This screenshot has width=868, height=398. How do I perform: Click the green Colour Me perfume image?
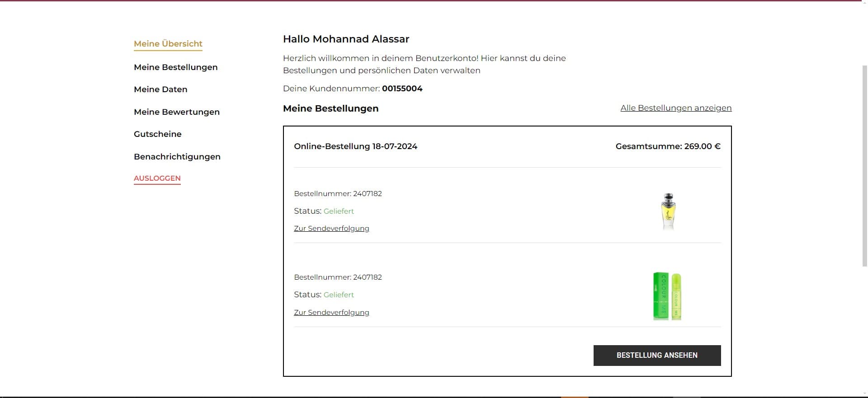click(667, 296)
